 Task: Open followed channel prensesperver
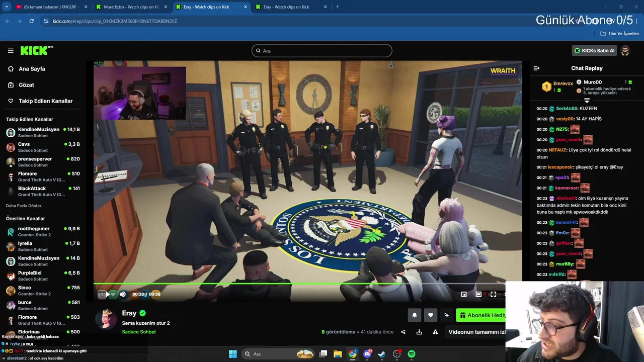point(43,162)
